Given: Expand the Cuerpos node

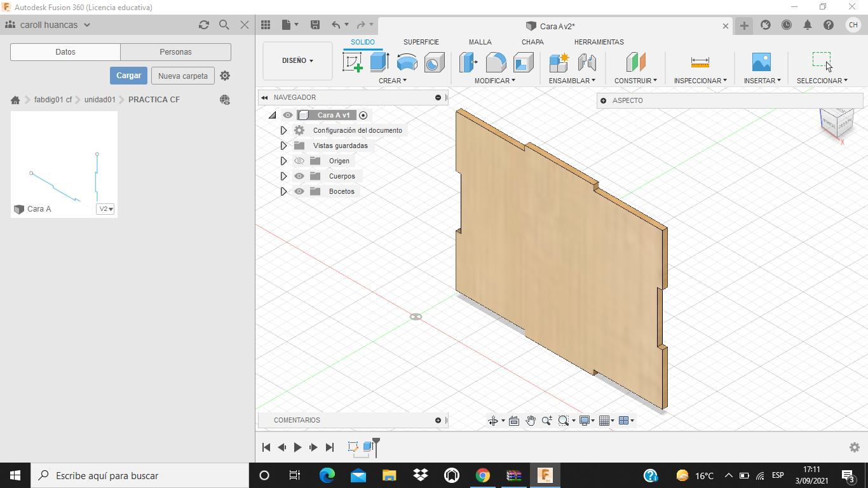Looking at the screenshot, I should click(284, 176).
